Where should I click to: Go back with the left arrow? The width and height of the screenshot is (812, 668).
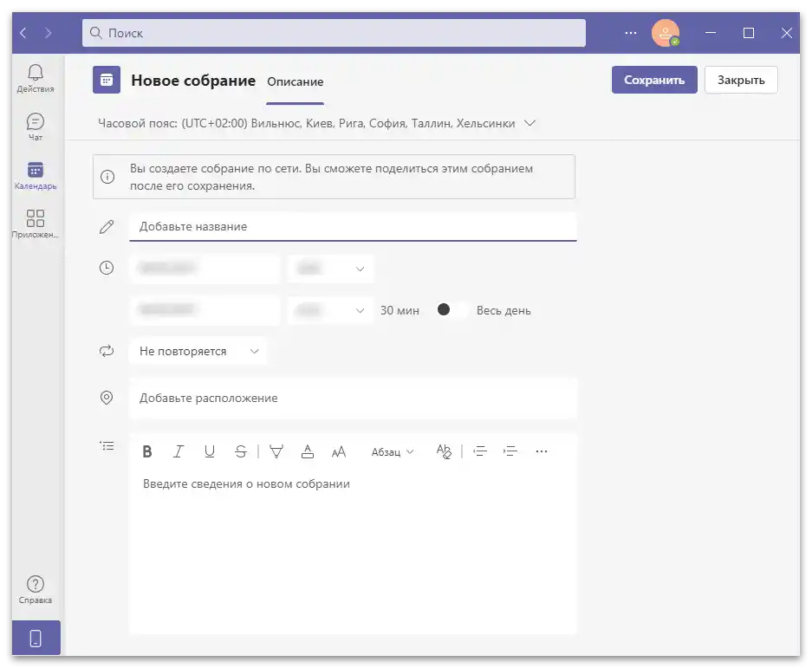click(x=23, y=33)
